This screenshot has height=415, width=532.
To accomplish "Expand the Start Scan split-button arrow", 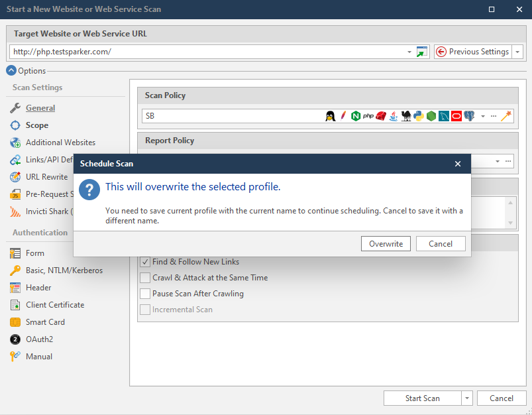I will pos(467,398).
